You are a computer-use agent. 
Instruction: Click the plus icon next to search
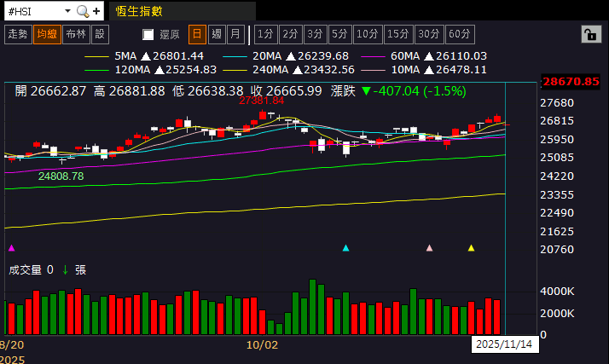(x=96, y=11)
